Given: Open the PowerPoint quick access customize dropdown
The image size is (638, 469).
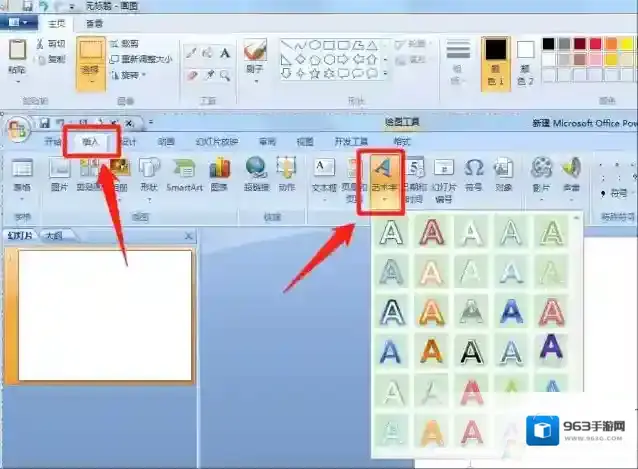Looking at the screenshot, I should tap(151, 122).
